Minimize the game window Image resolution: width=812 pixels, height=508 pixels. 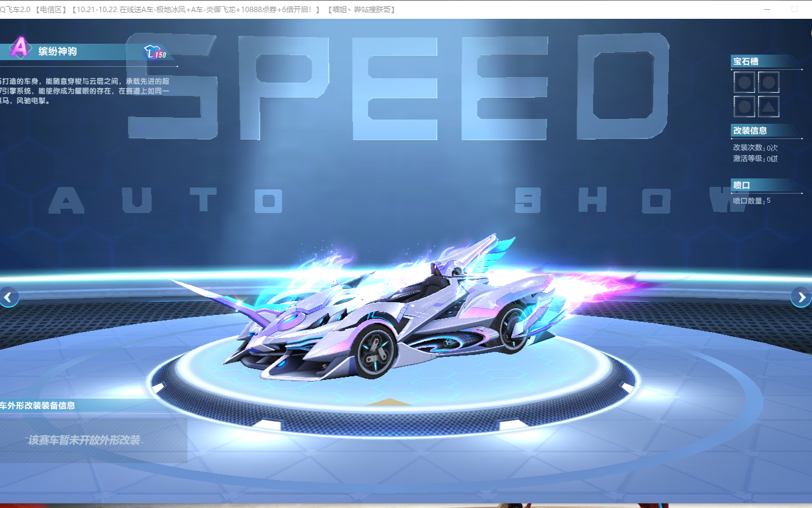click(x=768, y=10)
